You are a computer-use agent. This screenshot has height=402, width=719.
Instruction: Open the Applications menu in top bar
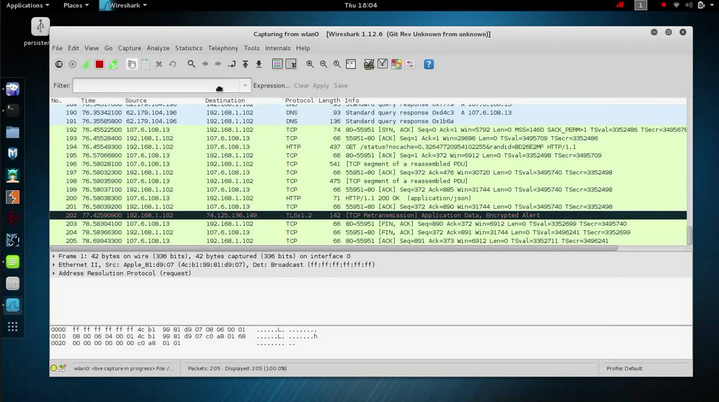(x=28, y=6)
